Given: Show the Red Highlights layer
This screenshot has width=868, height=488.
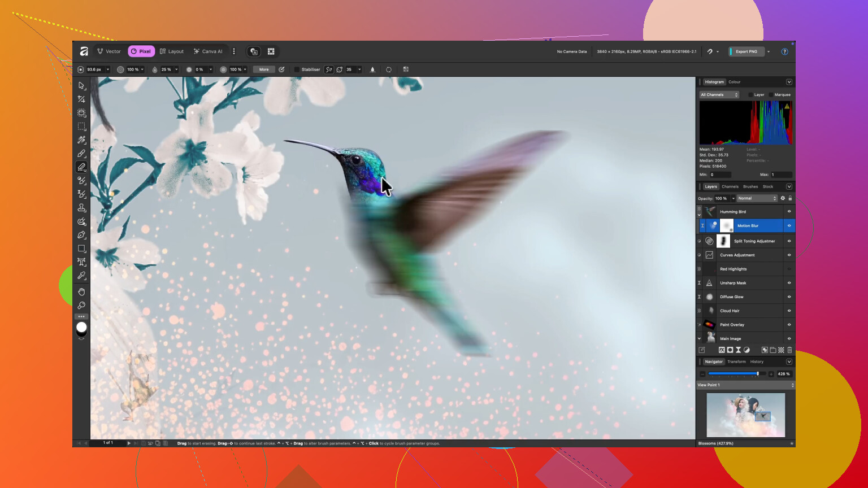Looking at the screenshot, I should (x=789, y=269).
